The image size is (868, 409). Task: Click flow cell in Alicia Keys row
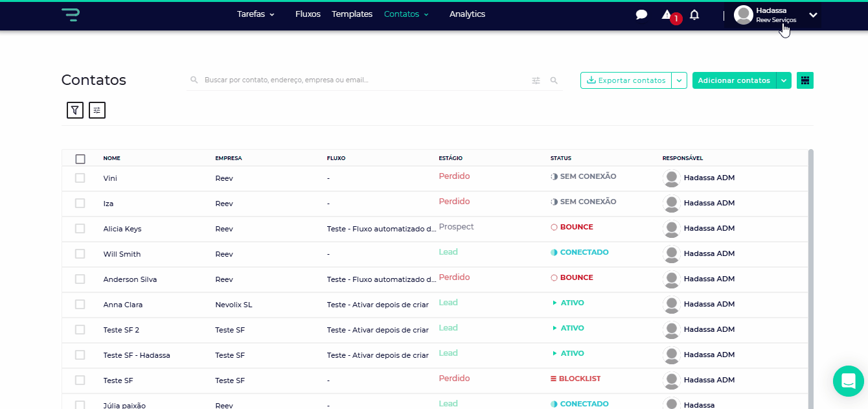(382, 229)
